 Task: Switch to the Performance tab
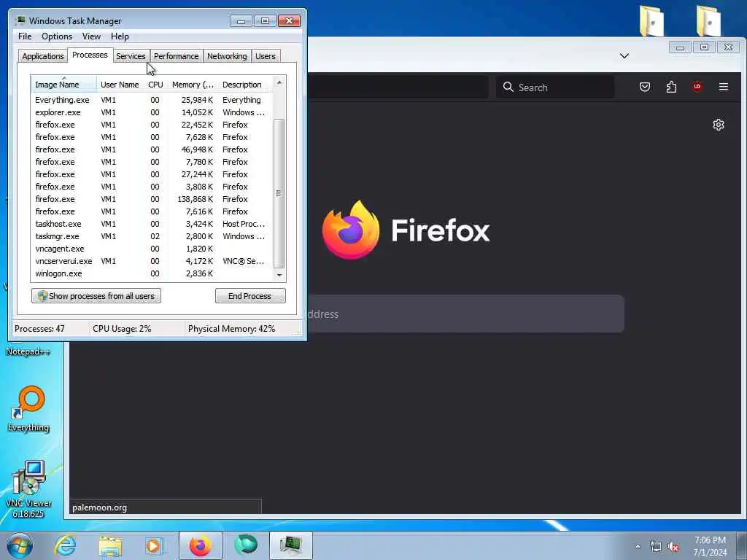pyautogui.click(x=176, y=56)
